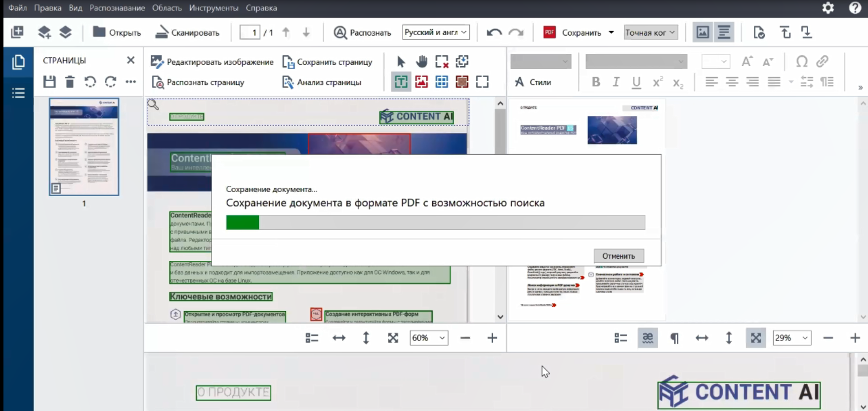
Task: Click Сохранить страницу
Action: (327, 62)
